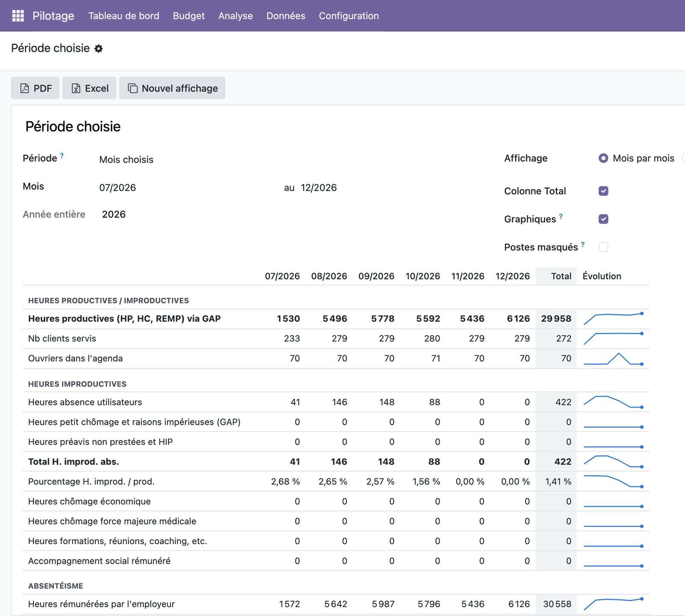Screen dimensions: 685x616
Task: Open the Configuration menu
Action: (349, 16)
